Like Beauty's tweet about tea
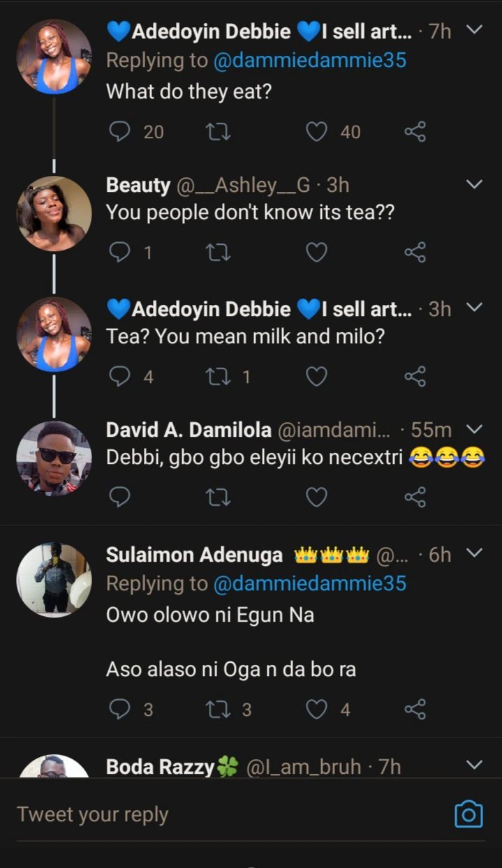The height and width of the screenshot is (868, 502). click(317, 253)
